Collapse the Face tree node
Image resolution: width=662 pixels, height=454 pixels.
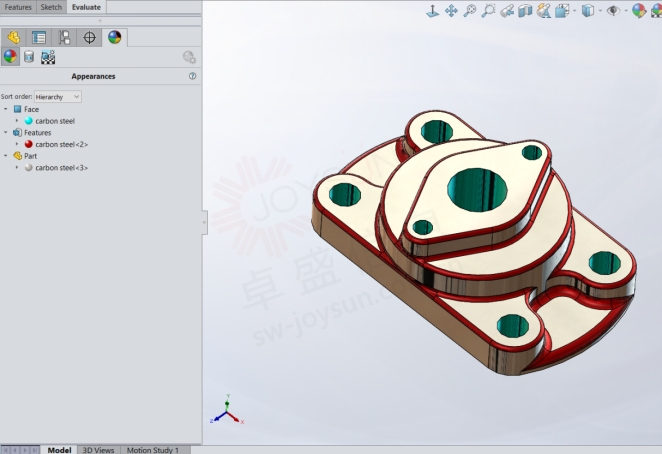point(5,109)
